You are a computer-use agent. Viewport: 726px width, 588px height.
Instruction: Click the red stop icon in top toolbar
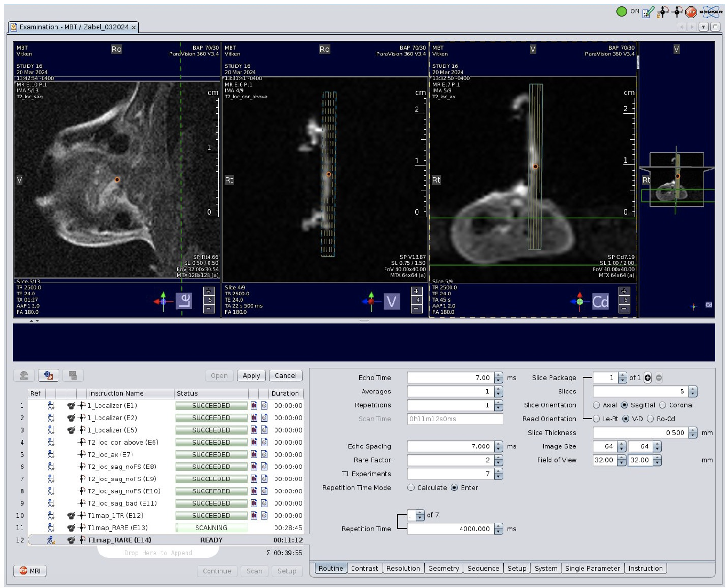coord(691,12)
